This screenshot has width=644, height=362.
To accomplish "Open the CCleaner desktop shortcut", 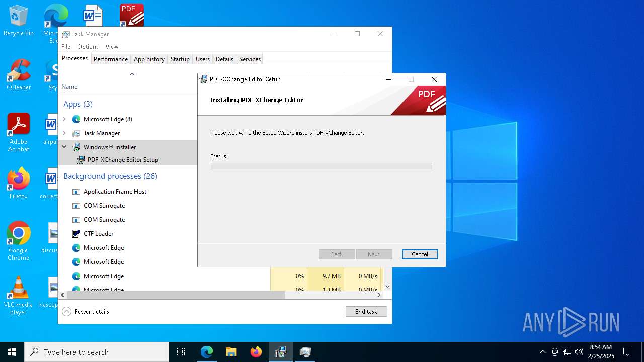I will click(19, 75).
